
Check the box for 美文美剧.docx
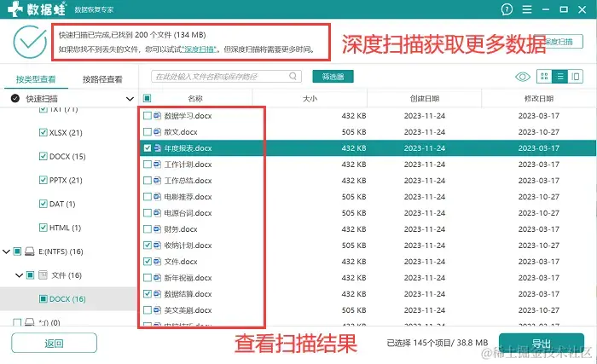point(147,310)
